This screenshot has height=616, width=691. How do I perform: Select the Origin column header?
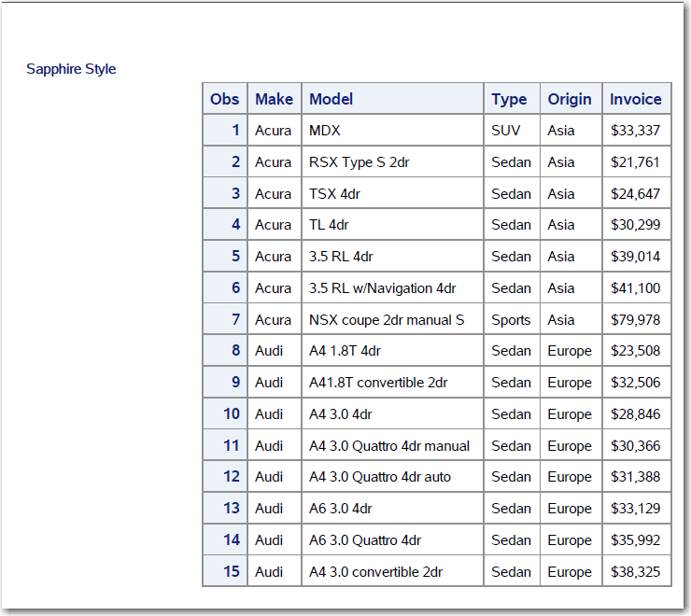(570, 99)
